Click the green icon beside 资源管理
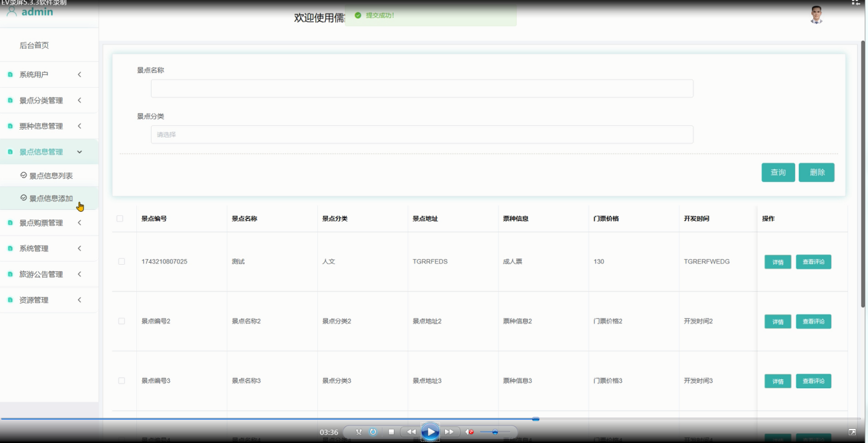Image resolution: width=868 pixels, height=443 pixels. tap(10, 300)
